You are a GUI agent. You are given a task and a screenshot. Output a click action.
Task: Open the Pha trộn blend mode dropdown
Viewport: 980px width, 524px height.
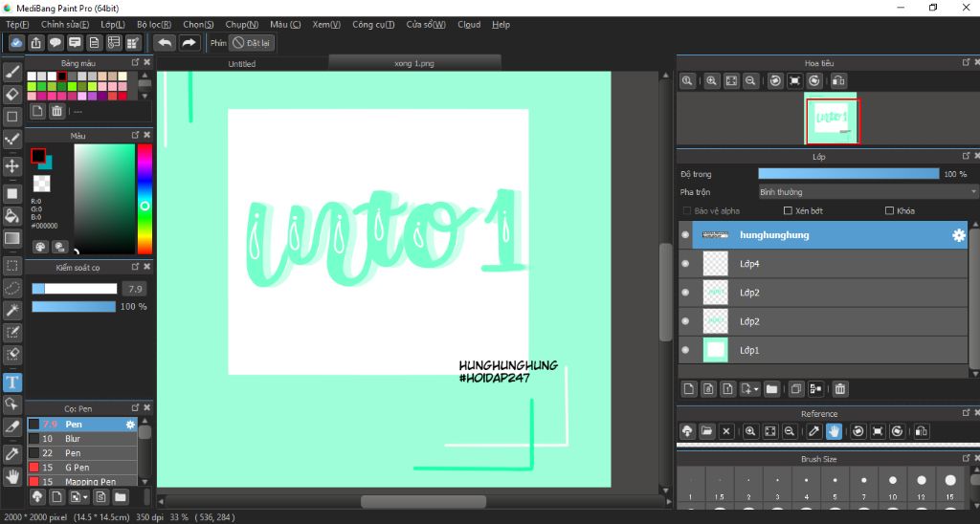(x=868, y=192)
